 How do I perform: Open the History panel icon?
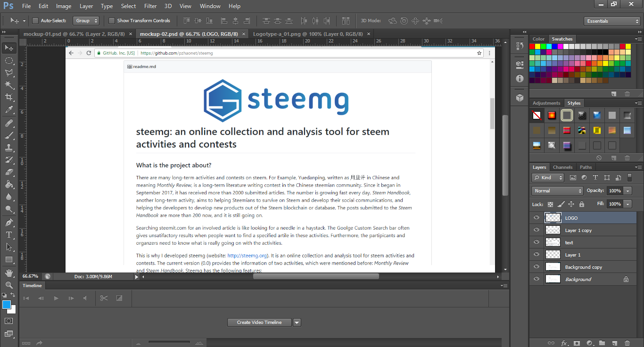point(520,46)
